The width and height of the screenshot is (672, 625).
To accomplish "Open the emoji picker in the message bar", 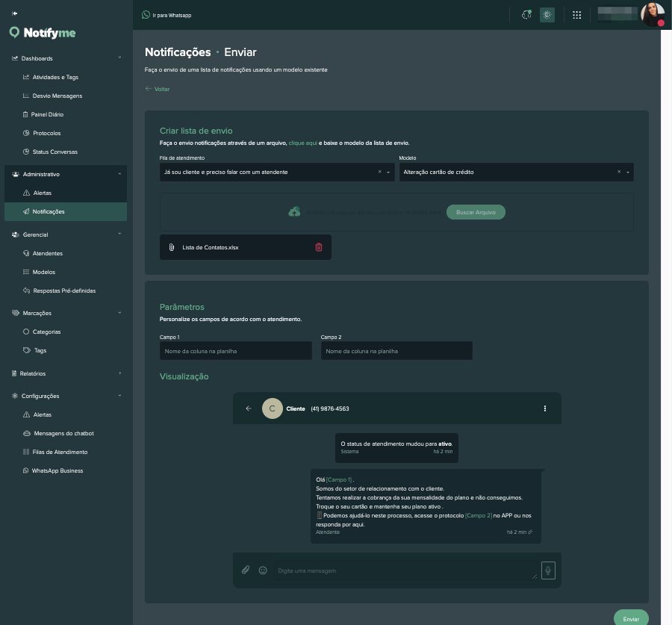I will click(263, 570).
